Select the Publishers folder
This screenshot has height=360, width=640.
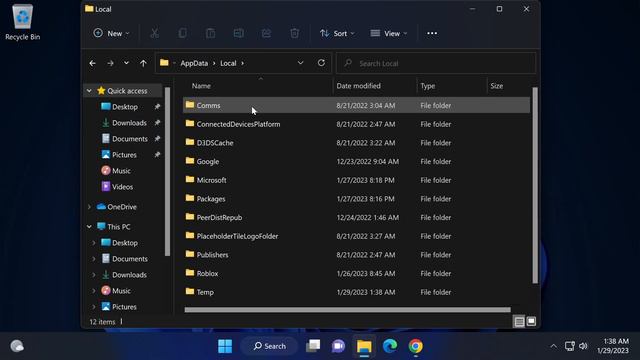(x=356, y=255)
